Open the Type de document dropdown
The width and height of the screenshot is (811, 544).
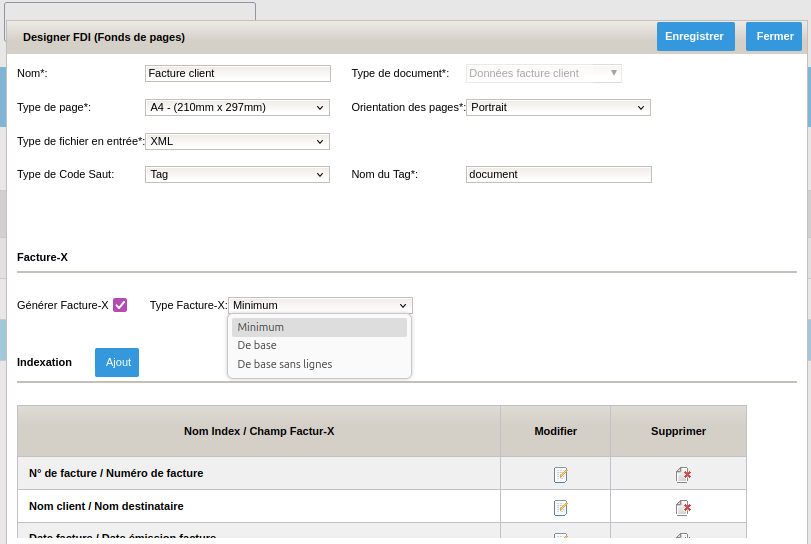pos(544,73)
